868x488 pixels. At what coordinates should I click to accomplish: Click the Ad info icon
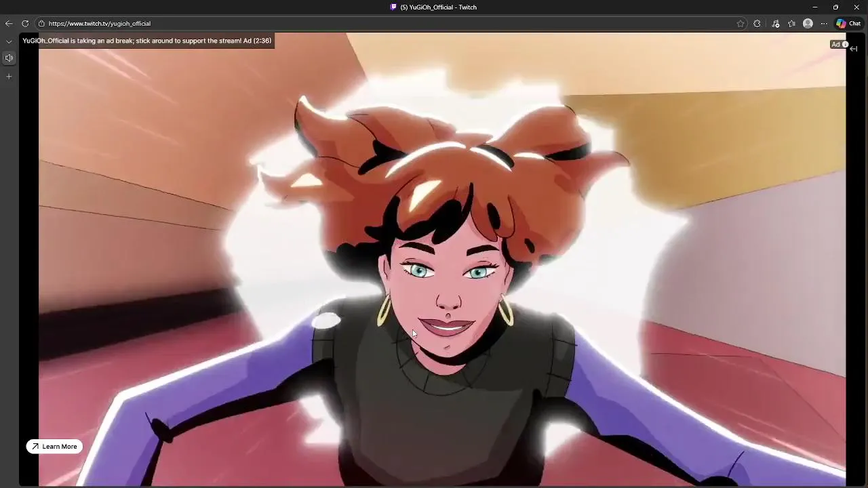coord(845,45)
